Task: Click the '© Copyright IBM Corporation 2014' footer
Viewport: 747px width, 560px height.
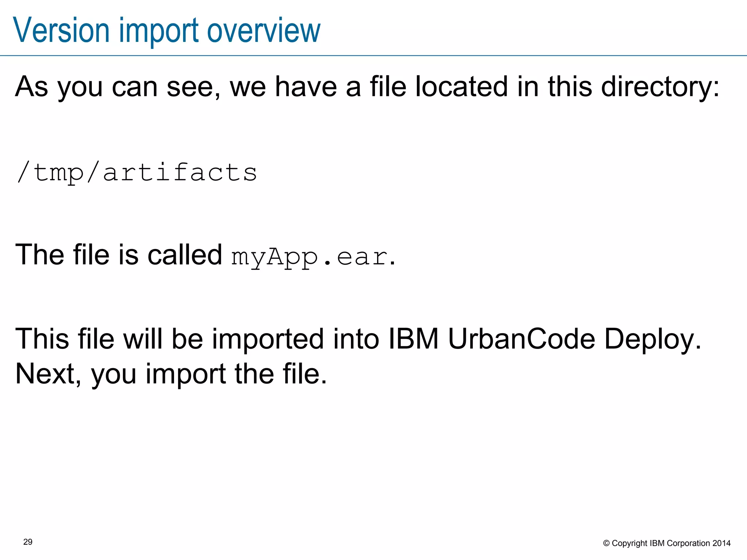Action: [x=667, y=543]
